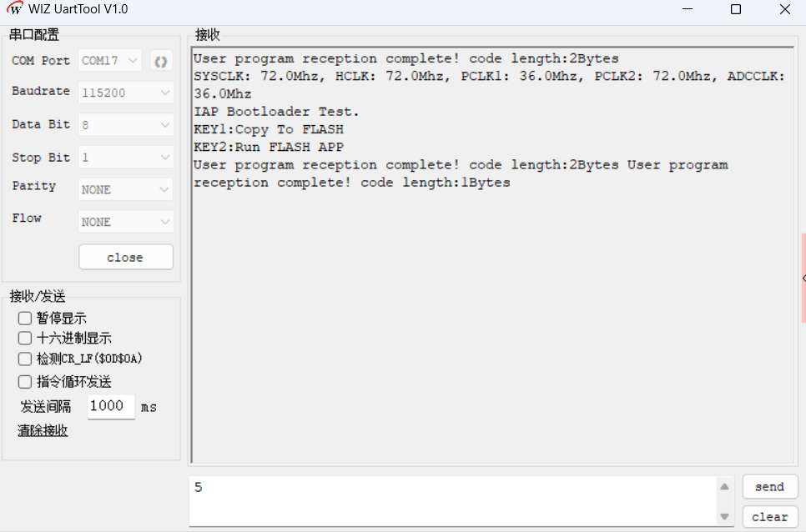Click the COM port refresh icon

161,61
